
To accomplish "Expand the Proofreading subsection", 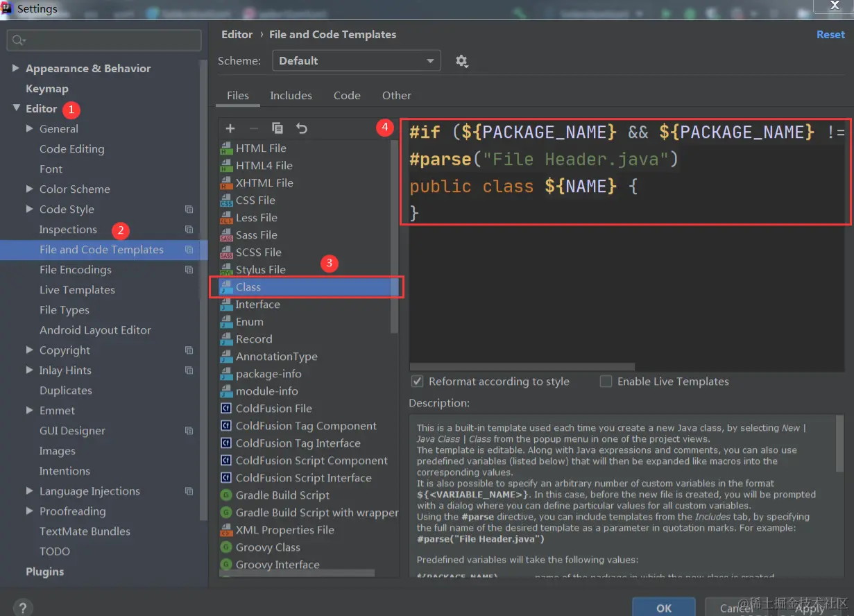I will [x=30, y=511].
